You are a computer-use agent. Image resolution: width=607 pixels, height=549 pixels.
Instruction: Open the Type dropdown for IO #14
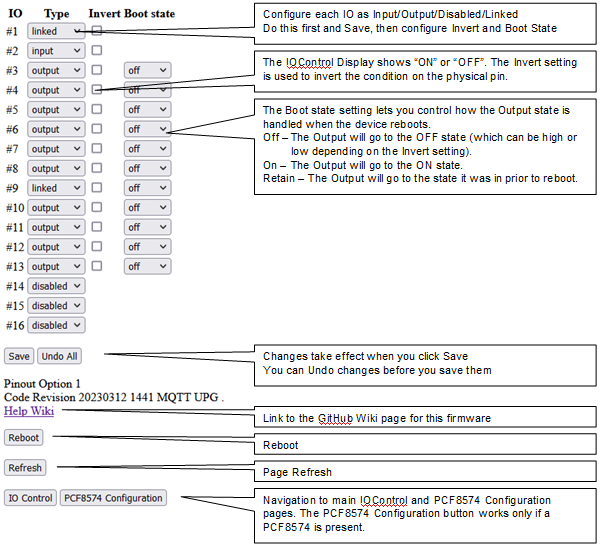56,286
